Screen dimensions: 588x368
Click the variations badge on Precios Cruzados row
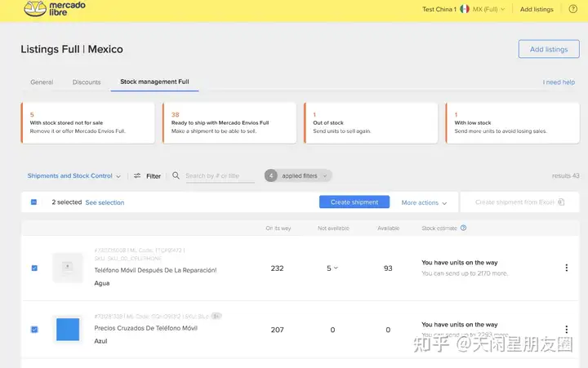(216, 316)
